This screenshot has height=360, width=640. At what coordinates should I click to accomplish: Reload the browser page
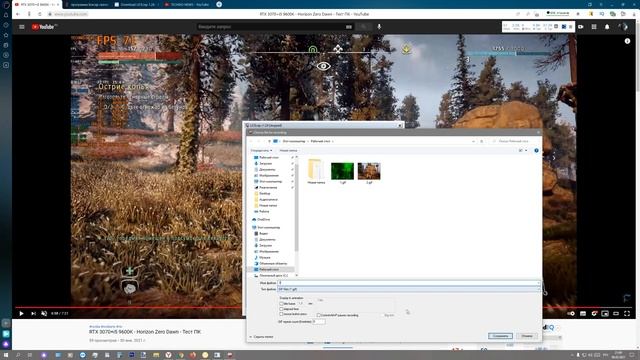tap(40, 14)
